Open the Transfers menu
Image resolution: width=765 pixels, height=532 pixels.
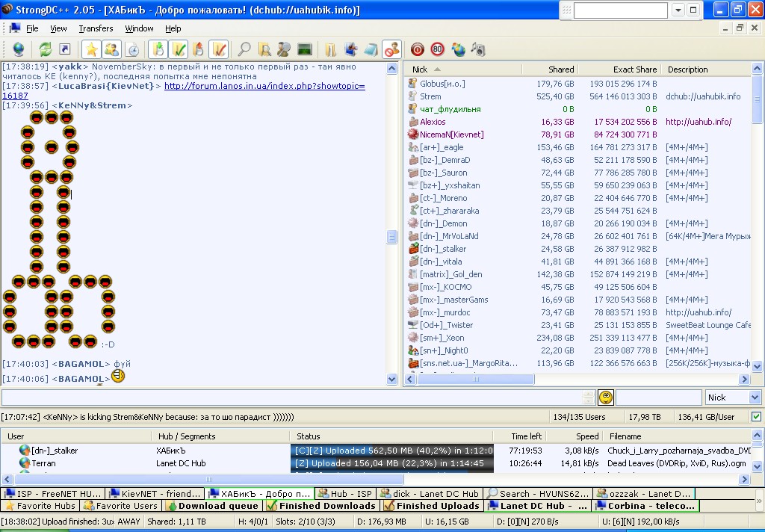96,28
